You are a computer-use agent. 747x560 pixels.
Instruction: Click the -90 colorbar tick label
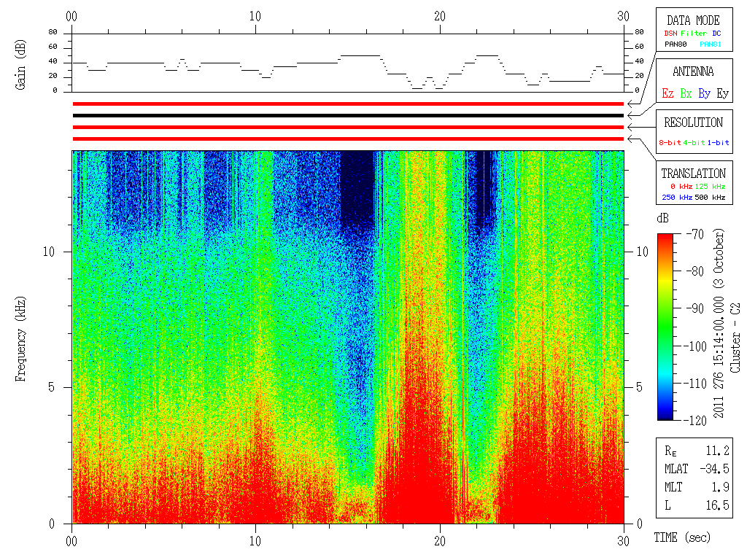coord(695,308)
